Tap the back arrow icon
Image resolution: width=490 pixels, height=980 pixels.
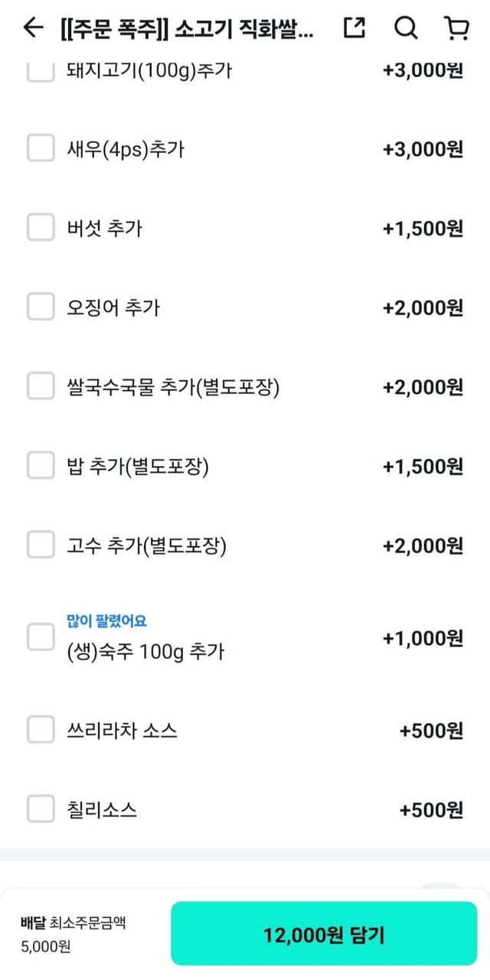coord(33,28)
